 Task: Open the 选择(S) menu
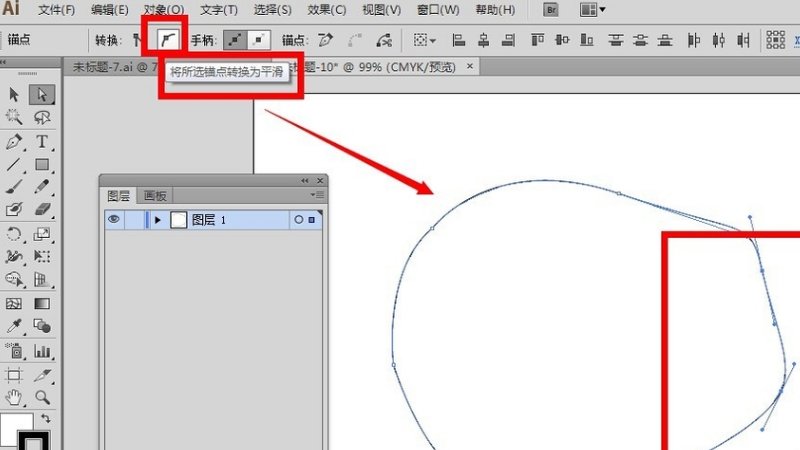[272, 10]
